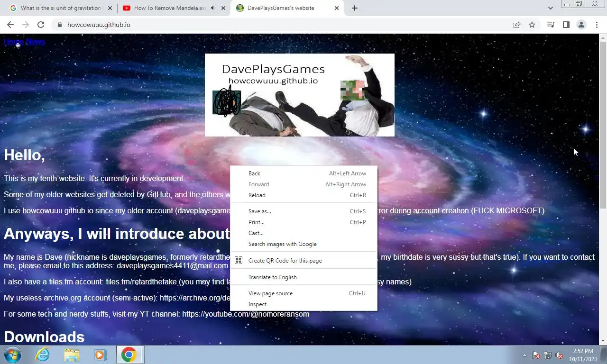The height and width of the screenshot is (364, 607).
Task: Open the taskbar clock showing 2:52 PM
Action: (583, 355)
